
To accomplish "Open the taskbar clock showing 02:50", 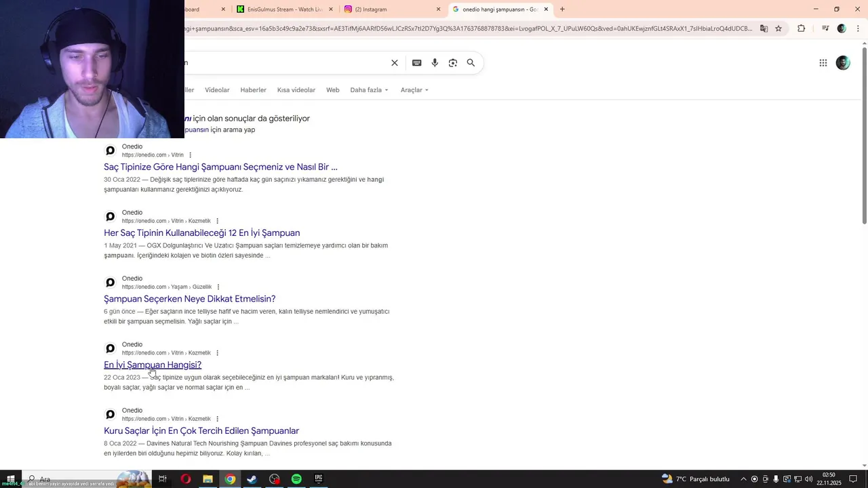I will pyautogui.click(x=829, y=479).
